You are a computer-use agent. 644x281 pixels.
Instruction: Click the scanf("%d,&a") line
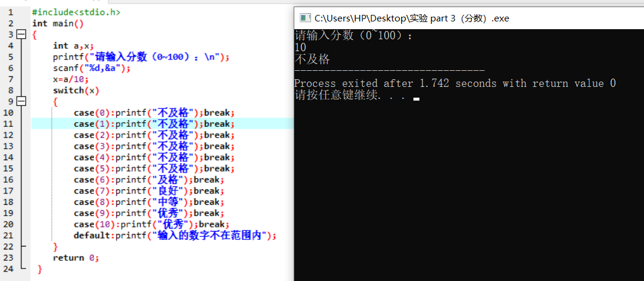tap(92, 68)
